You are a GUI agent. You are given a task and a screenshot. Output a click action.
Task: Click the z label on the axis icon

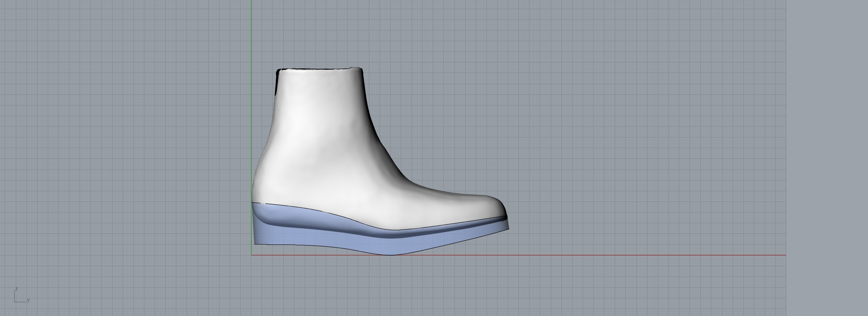[x=17, y=289]
